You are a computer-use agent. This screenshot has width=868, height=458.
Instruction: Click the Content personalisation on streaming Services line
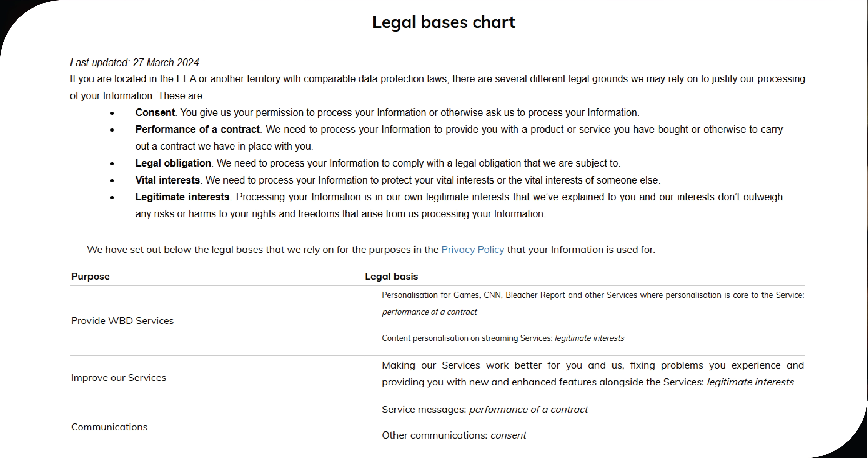click(502, 338)
